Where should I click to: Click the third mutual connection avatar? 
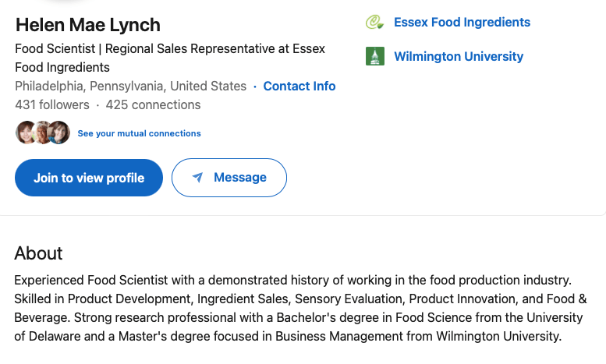pos(59,133)
